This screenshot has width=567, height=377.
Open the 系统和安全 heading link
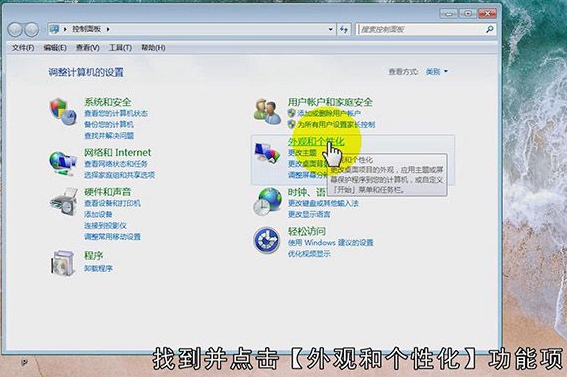[x=107, y=102]
